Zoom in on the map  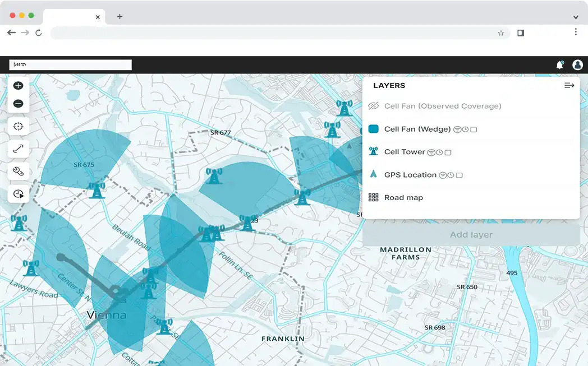(x=18, y=86)
